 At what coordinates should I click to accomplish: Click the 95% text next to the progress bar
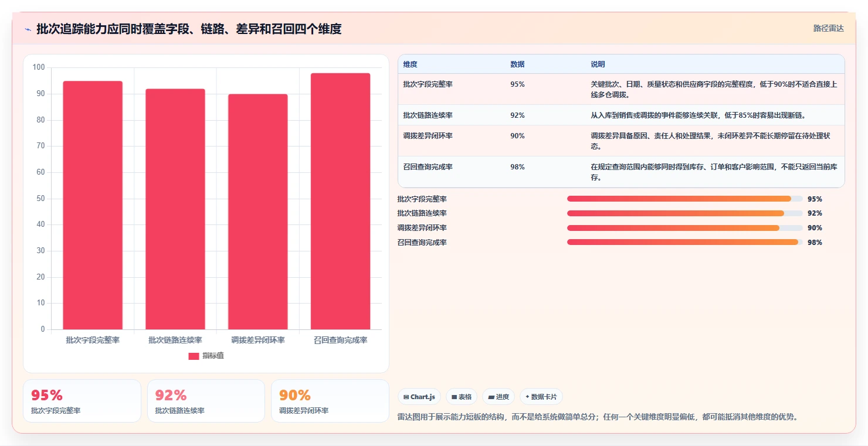815,199
